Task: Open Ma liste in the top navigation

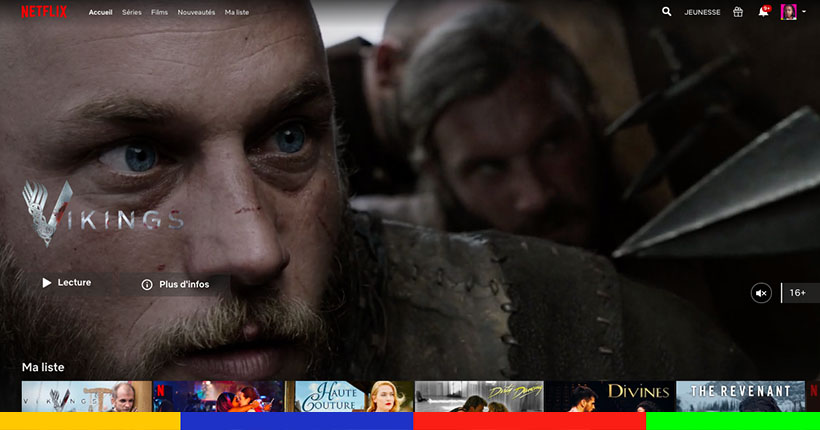Action: point(237,12)
